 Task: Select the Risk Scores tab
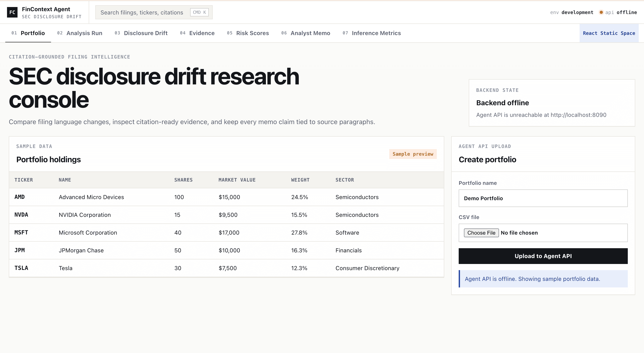click(x=248, y=33)
